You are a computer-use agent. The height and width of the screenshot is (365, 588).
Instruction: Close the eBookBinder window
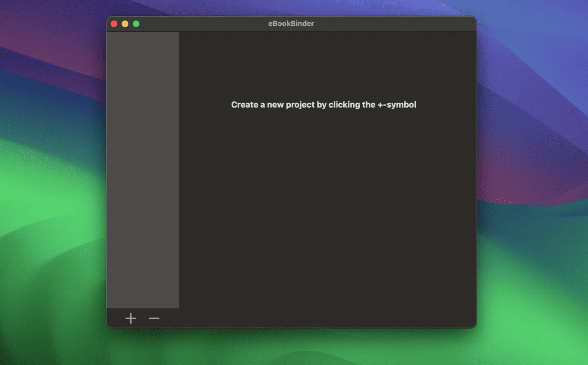[x=114, y=24]
